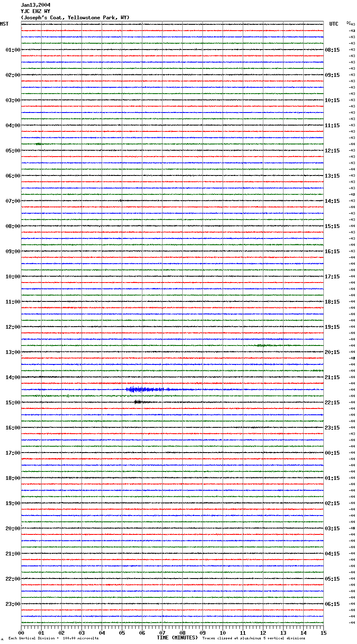The width and height of the screenshot is (357, 644).
Task: Select the 11:00 MST row label
Action: tap(13, 302)
